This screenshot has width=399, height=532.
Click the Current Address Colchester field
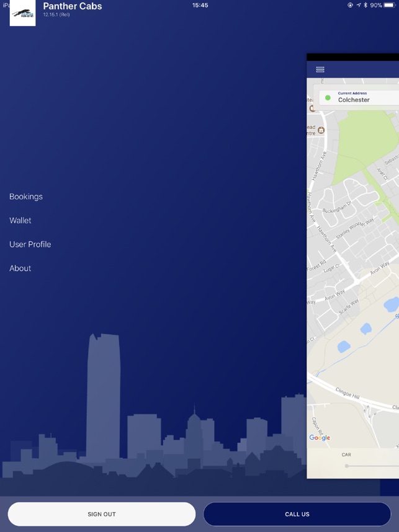point(359,97)
